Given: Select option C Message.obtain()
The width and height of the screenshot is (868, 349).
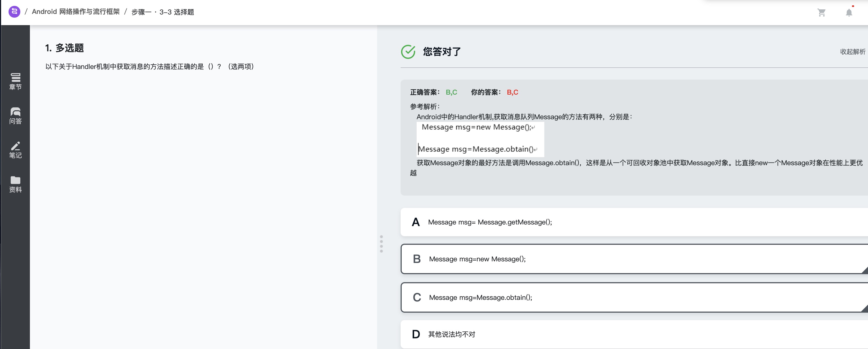Looking at the screenshot, I should tap(634, 297).
